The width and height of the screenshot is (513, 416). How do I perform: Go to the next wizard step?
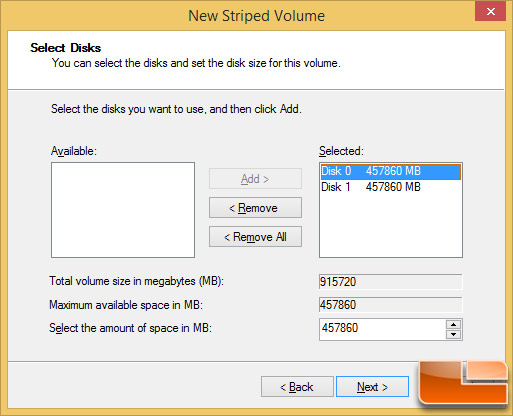pos(372,387)
